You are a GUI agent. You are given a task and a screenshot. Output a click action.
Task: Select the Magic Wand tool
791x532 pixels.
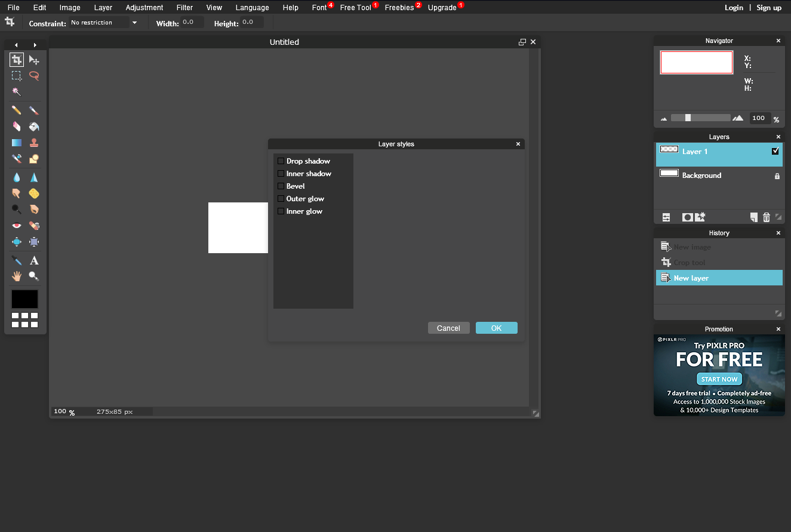point(17,92)
